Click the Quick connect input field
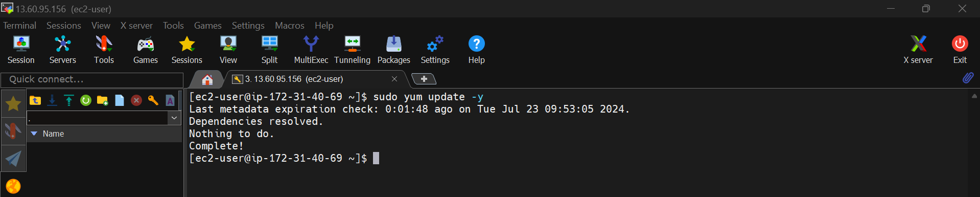 pos(92,79)
